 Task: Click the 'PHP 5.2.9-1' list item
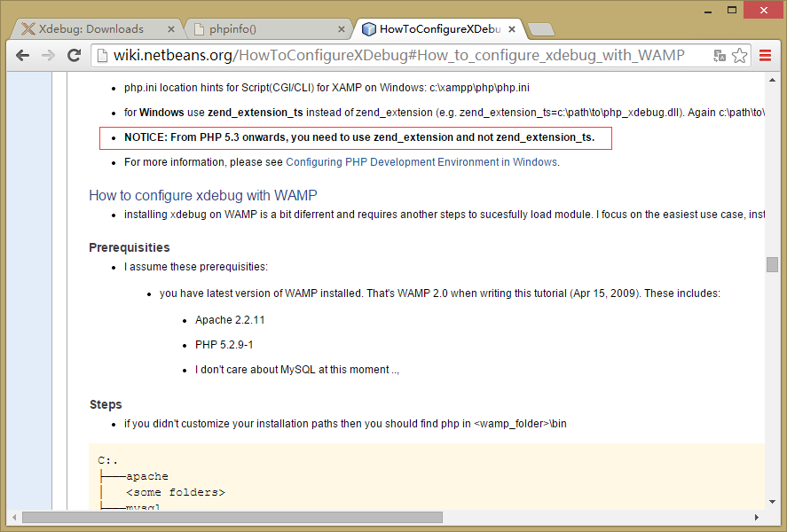pos(224,345)
